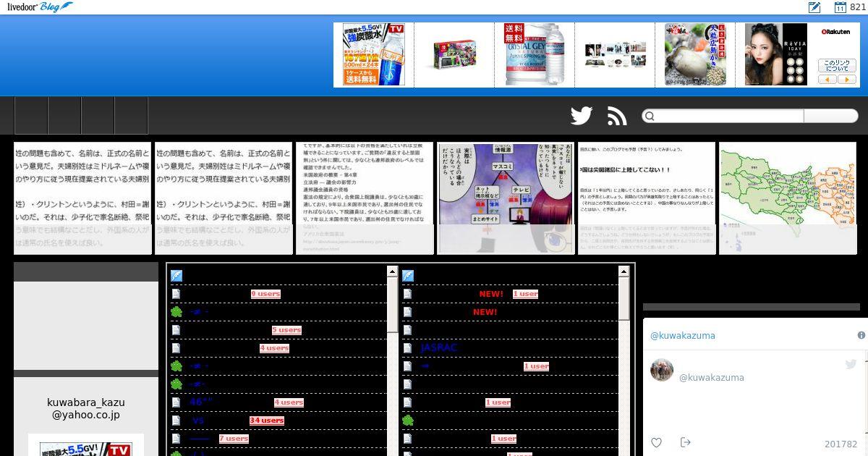
Task: Open the Hiroshima oyster ad
Action: [x=696, y=54]
